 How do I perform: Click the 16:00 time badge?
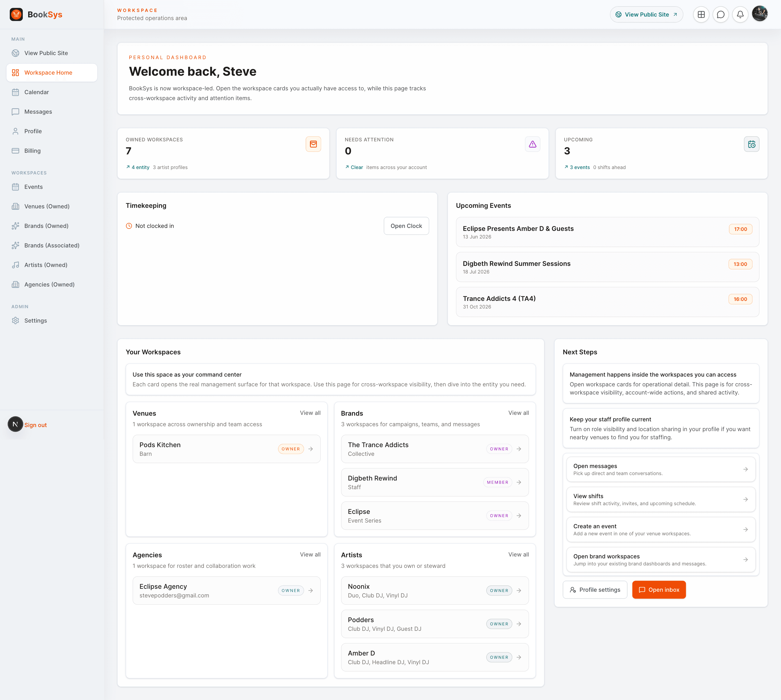pos(740,299)
